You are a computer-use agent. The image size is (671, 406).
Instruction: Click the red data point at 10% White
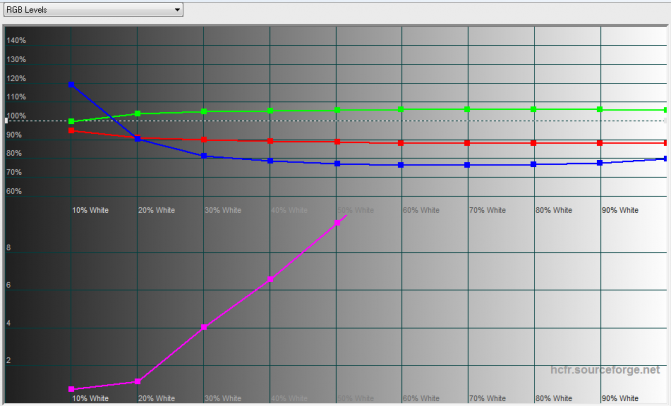[x=71, y=131]
